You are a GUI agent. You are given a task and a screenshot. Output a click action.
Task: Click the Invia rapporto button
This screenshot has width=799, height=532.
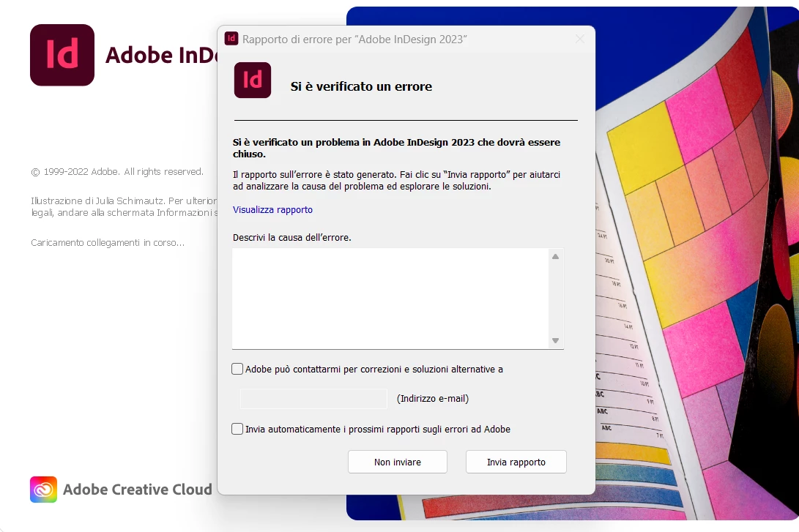[x=516, y=462]
